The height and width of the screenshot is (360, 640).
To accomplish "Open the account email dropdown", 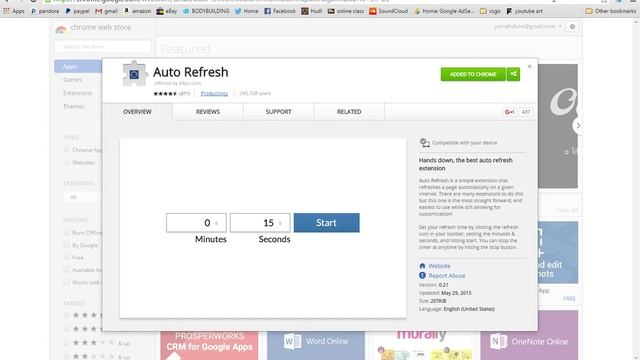I will pos(528,27).
